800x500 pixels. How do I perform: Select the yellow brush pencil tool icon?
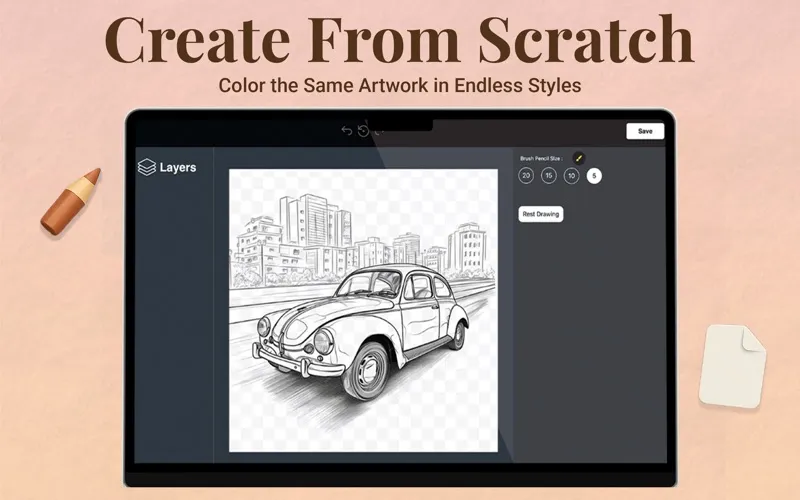click(579, 158)
